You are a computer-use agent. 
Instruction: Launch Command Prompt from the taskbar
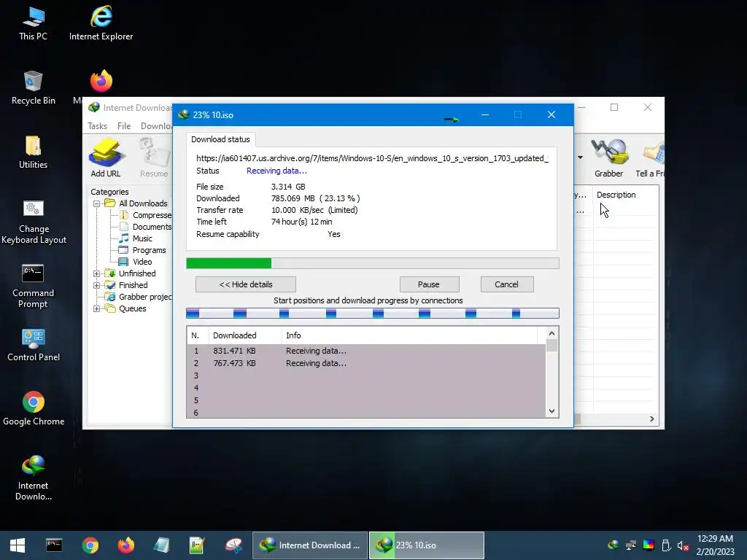click(54, 545)
